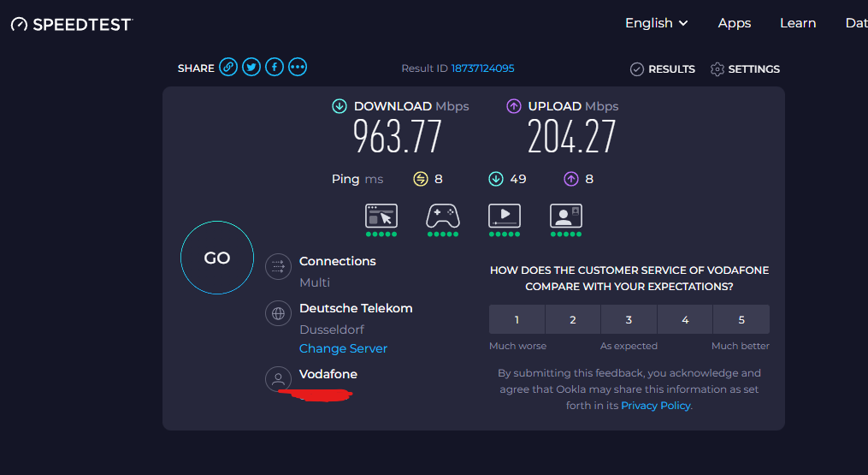Click the idle ping latency icon
The width and height of the screenshot is (868, 475).
point(421,179)
